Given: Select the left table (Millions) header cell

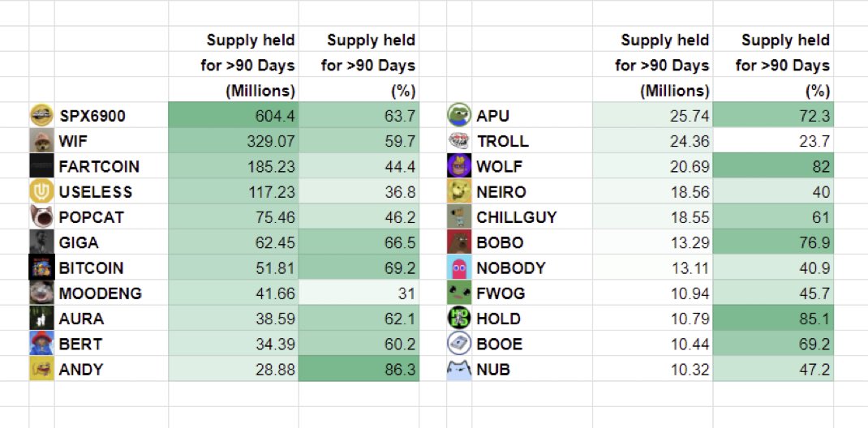Looking at the screenshot, I should click(x=234, y=90).
